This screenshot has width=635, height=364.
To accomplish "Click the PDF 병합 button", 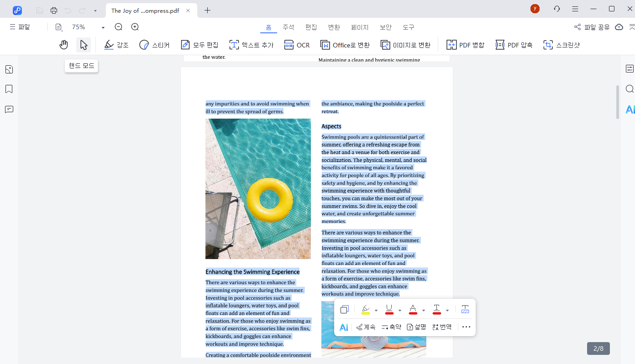I will pos(465,45).
